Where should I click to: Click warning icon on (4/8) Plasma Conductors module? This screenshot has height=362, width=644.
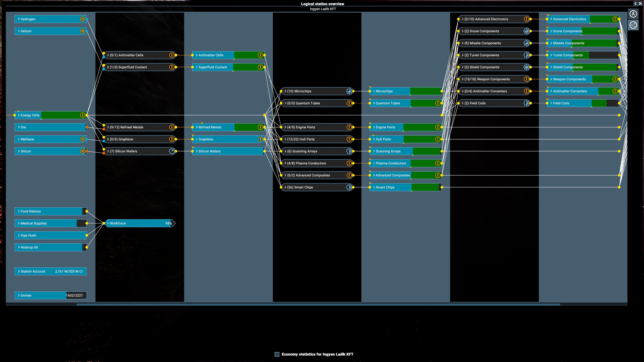pyautogui.click(x=349, y=163)
